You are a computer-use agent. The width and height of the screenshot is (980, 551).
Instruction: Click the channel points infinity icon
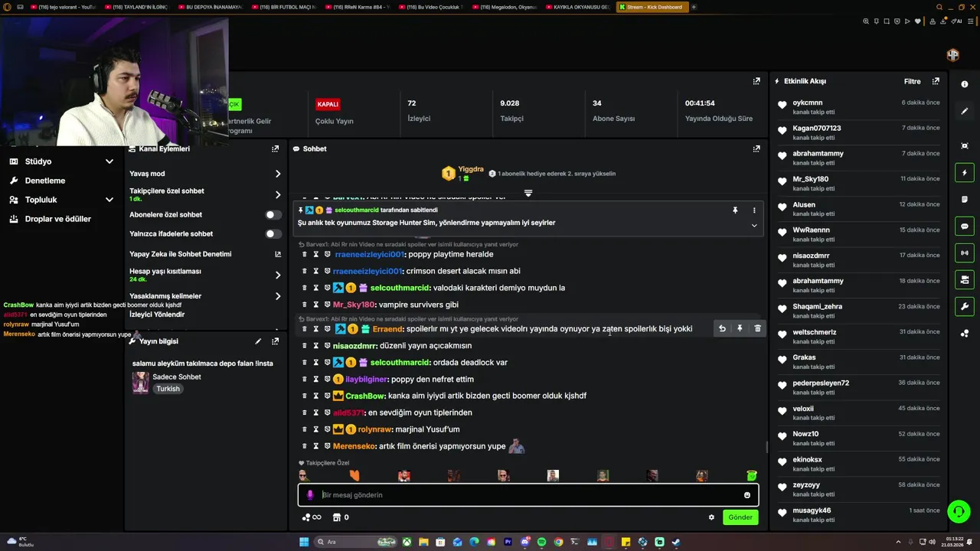tap(312, 517)
